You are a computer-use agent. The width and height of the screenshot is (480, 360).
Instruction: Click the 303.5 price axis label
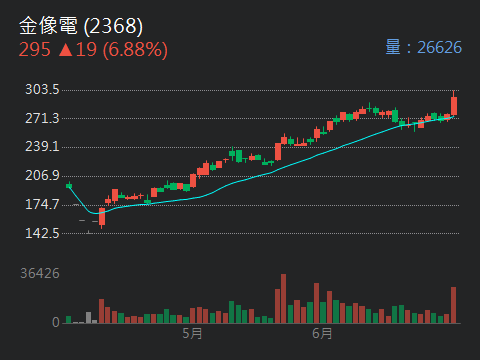click(42, 89)
